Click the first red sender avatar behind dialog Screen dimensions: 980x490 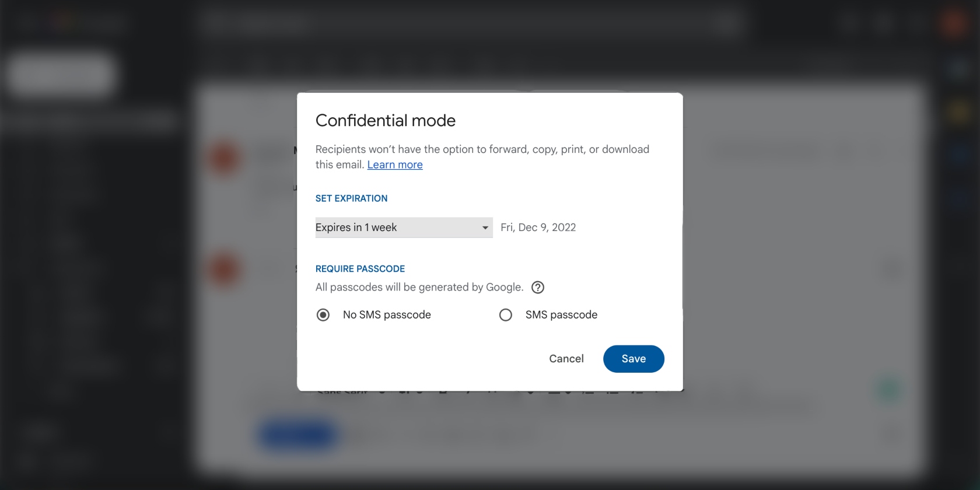click(x=225, y=158)
